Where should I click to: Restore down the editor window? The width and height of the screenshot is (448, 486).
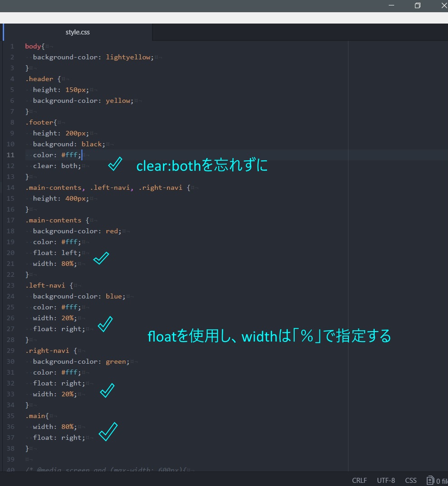pos(417,5)
